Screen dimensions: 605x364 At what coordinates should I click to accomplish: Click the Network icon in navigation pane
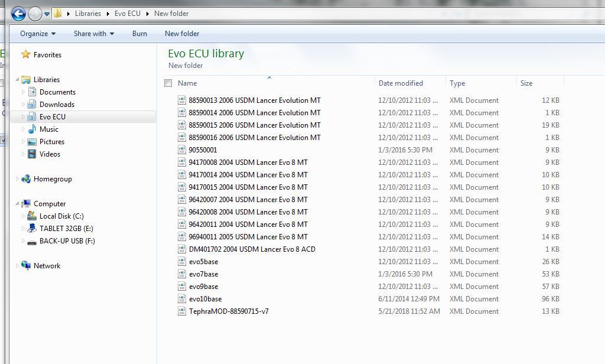coord(26,266)
